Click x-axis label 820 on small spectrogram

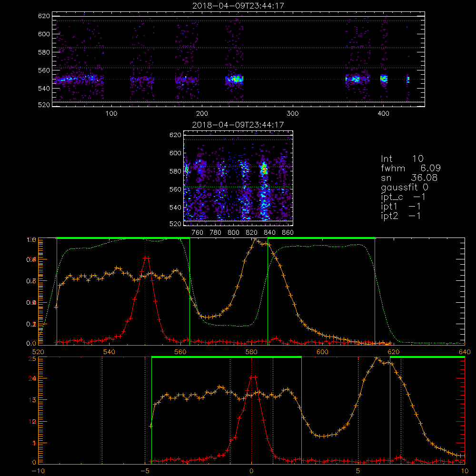[252, 233]
